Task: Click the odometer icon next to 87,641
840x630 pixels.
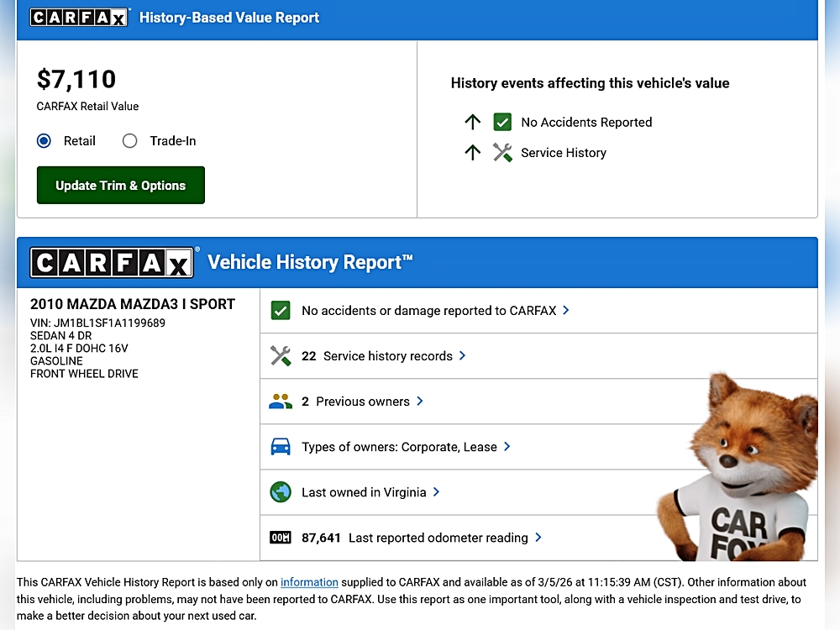Action: (x=281, y=538)
